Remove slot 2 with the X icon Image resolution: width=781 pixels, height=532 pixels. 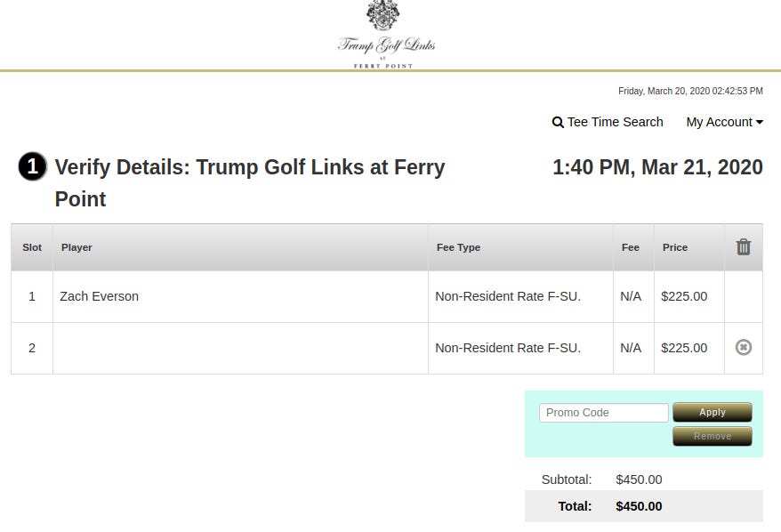click(743, 347)
